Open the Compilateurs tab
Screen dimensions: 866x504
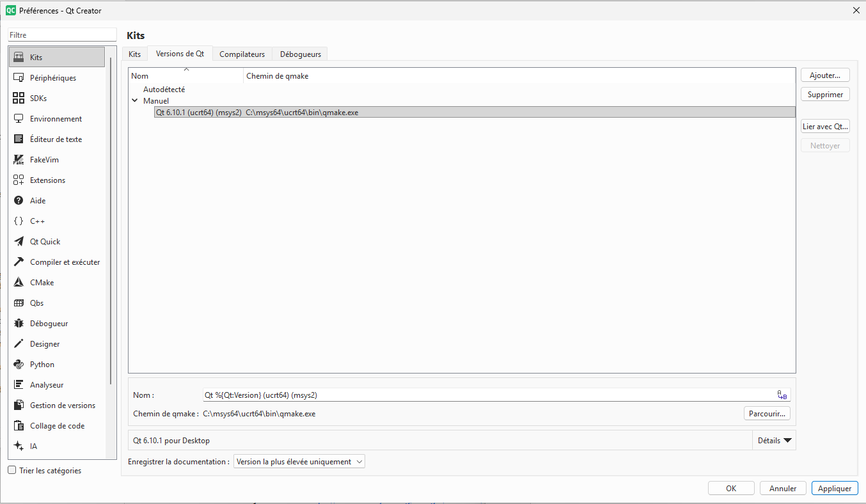pyautogui.click(x=242, y=54)
